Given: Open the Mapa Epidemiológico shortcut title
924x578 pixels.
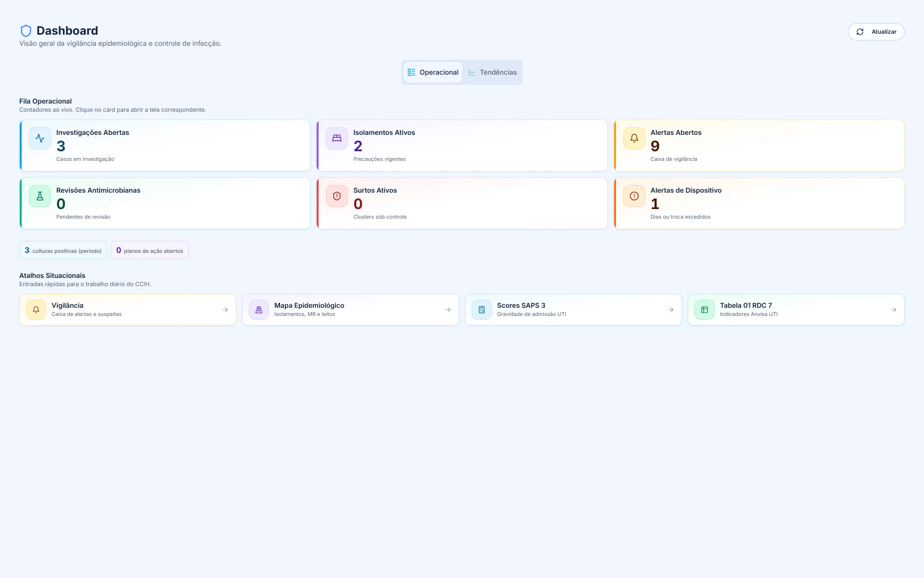Looking at the screenshot, I should pos(309,305).
